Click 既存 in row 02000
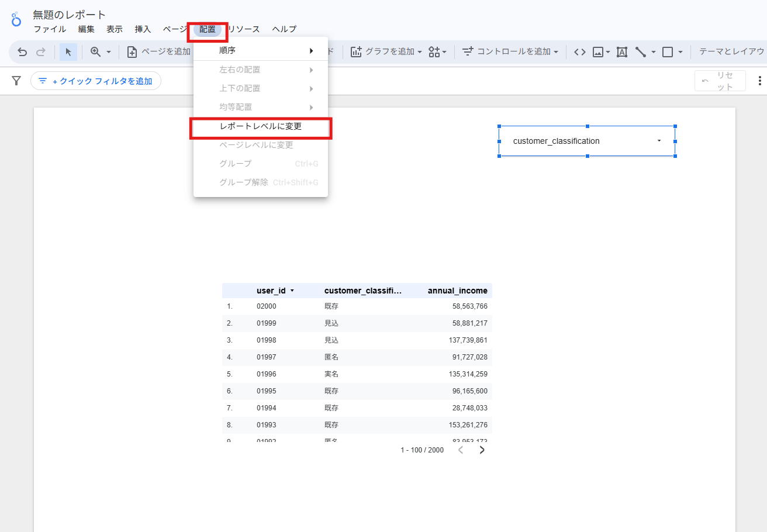Image resolution: width=767 pixels, height=532 pixels. click(331, 306)
